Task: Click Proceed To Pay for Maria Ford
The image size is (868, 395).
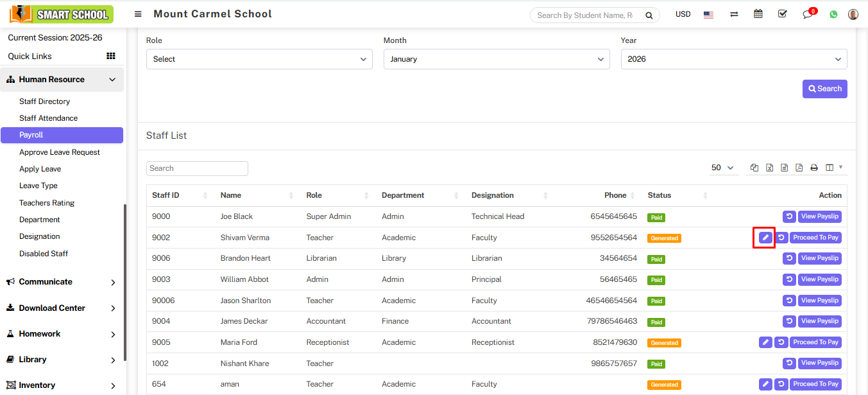Action: (x=815, y=342)
